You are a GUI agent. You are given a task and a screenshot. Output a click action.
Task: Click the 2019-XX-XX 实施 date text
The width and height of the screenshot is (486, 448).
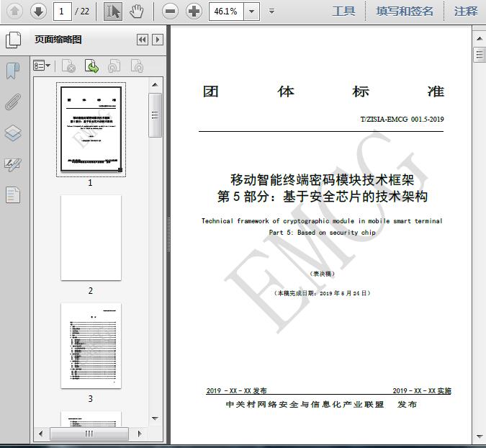tap(422, 390)
